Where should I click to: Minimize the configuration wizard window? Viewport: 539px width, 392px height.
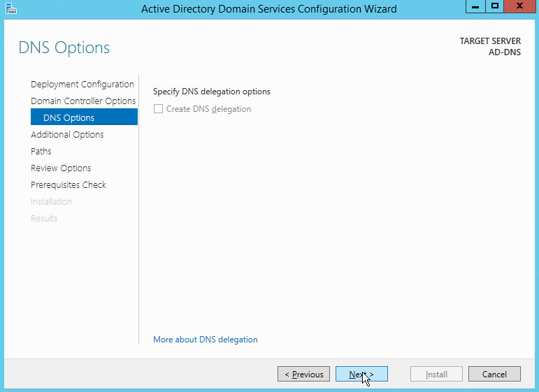pyautogui.click(x=476, y=6)
